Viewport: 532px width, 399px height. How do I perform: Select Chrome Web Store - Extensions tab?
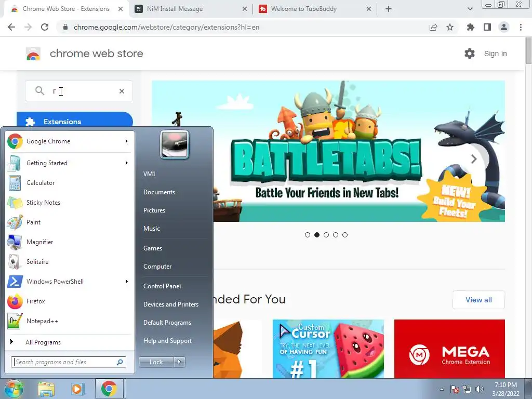(66, 9)
